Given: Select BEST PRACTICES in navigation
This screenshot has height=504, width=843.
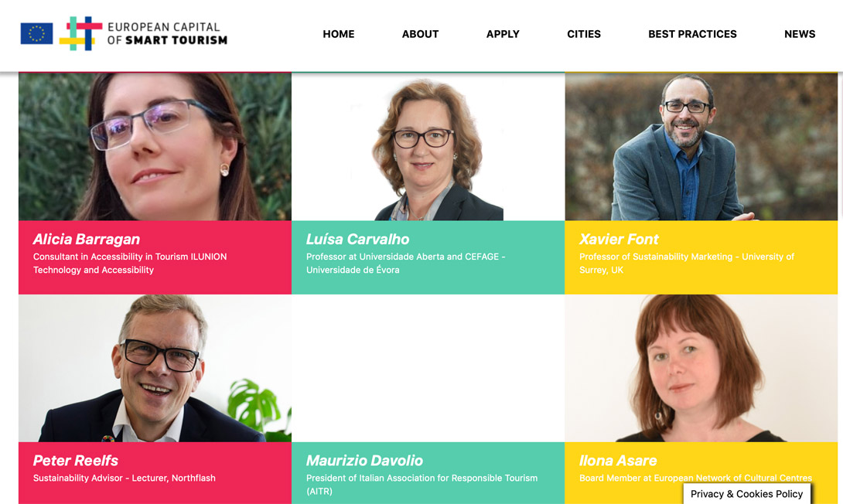Looking at the screenshot, I should click(x=692, y=34).
